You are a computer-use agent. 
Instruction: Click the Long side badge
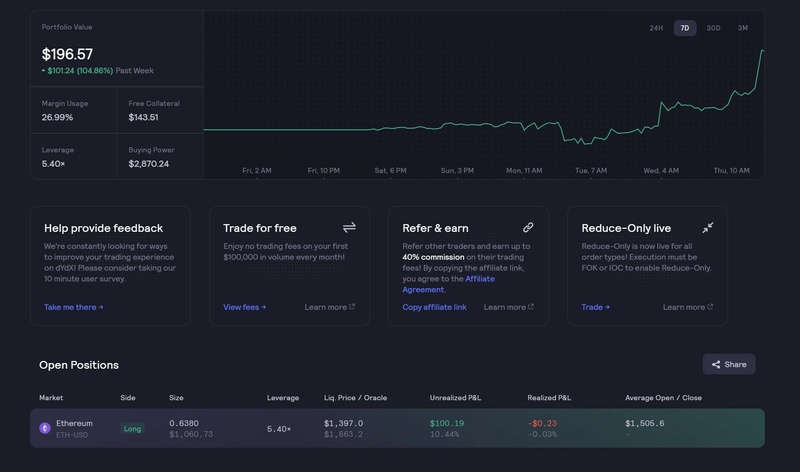tap(132, 429)
